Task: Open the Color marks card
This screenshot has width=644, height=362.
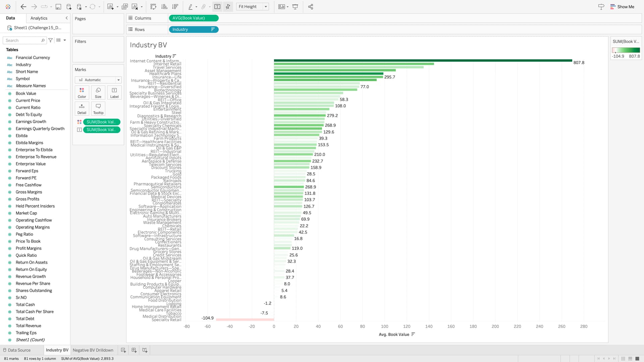Action: 82,92
